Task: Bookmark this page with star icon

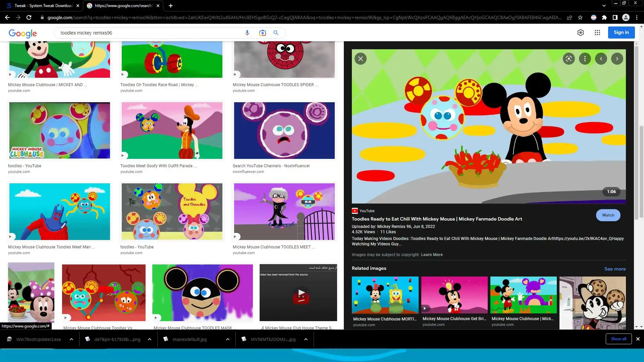Action: click(580, 17)
